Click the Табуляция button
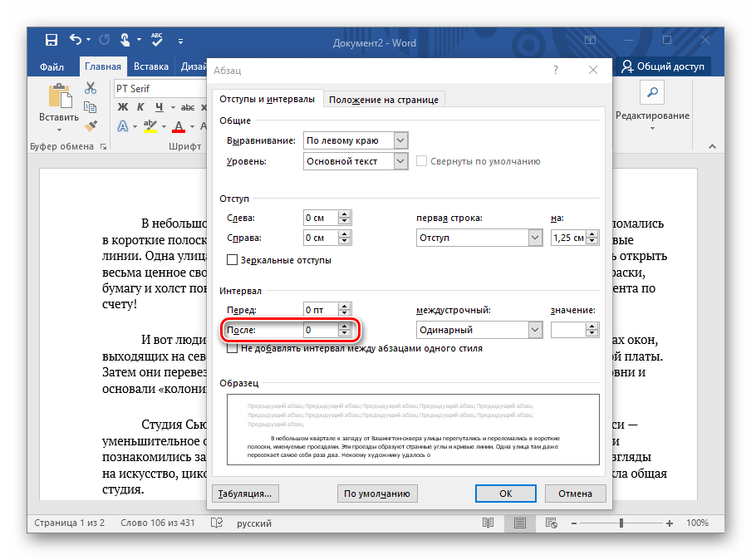 tap(245, 494)
